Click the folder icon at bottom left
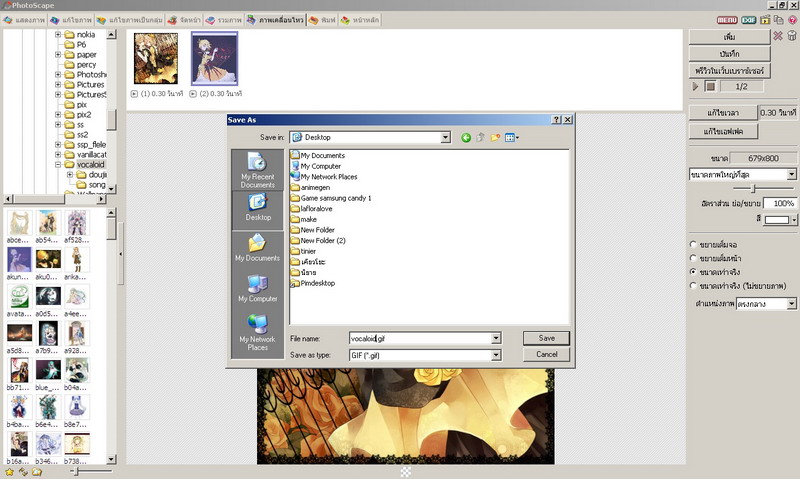 coord(37,472)
